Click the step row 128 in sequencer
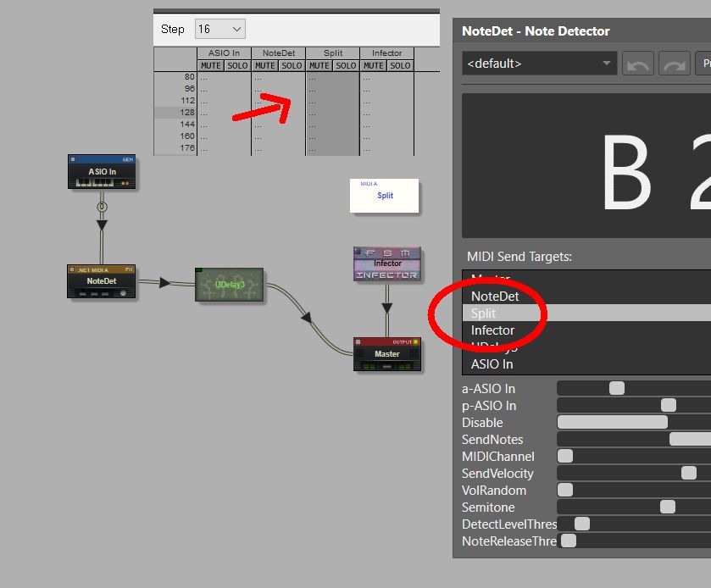 coord(175,113)
